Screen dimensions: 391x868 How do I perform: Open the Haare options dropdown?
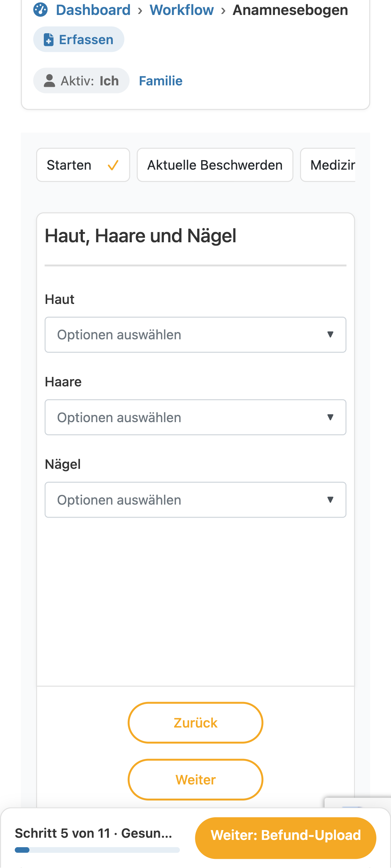click(195, 417)
